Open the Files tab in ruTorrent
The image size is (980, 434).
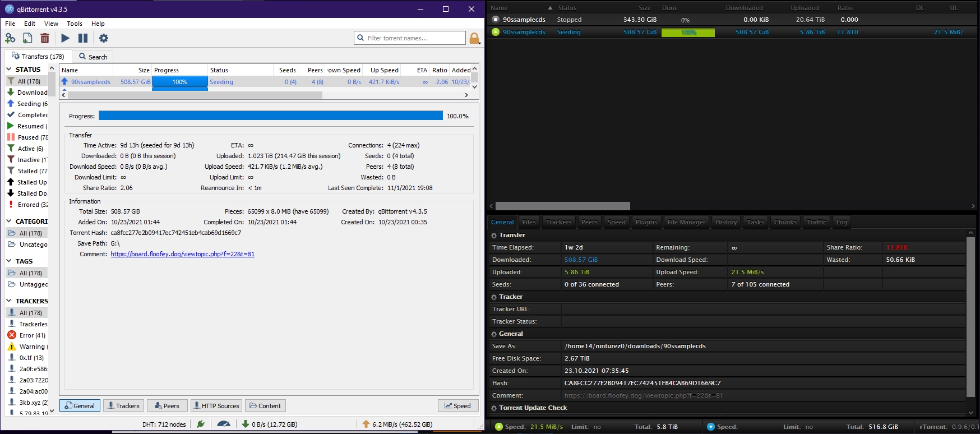click(x=529, y=222)
